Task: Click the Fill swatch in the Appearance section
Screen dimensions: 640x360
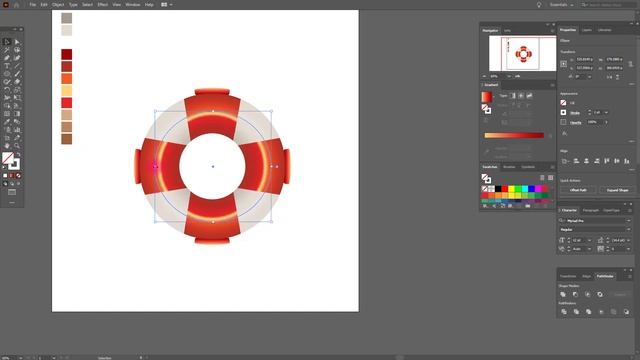Action: click(563, 103)
